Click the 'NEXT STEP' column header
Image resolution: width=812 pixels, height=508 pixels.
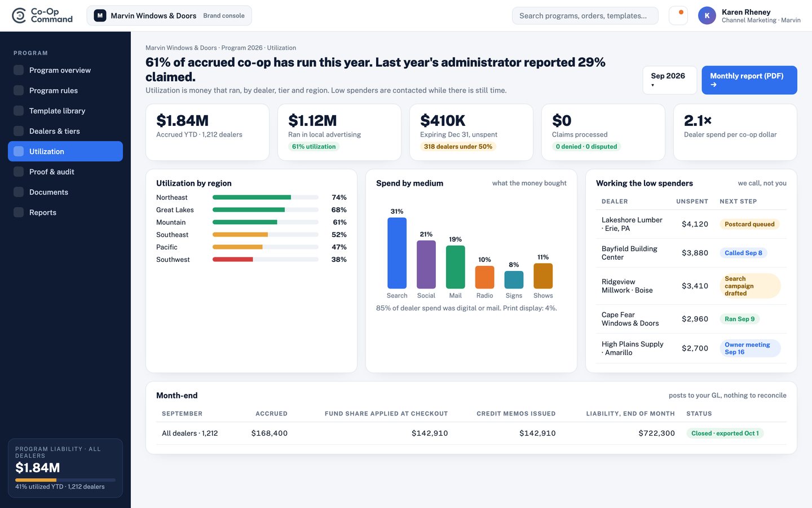738,202
